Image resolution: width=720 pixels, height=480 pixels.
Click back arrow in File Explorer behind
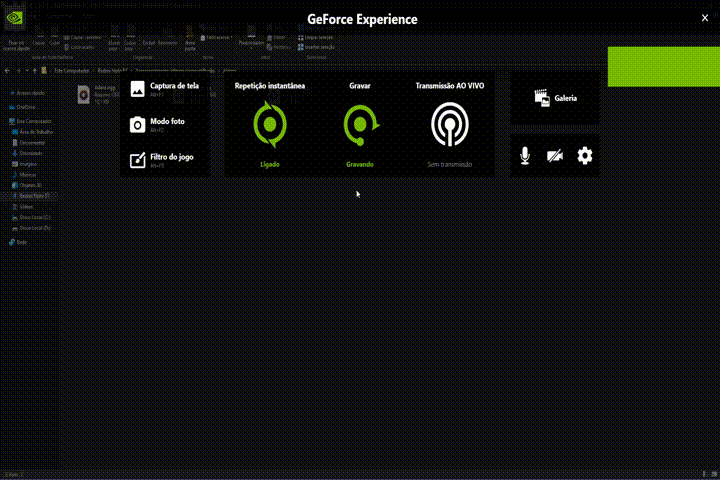(x=7, y=71)
